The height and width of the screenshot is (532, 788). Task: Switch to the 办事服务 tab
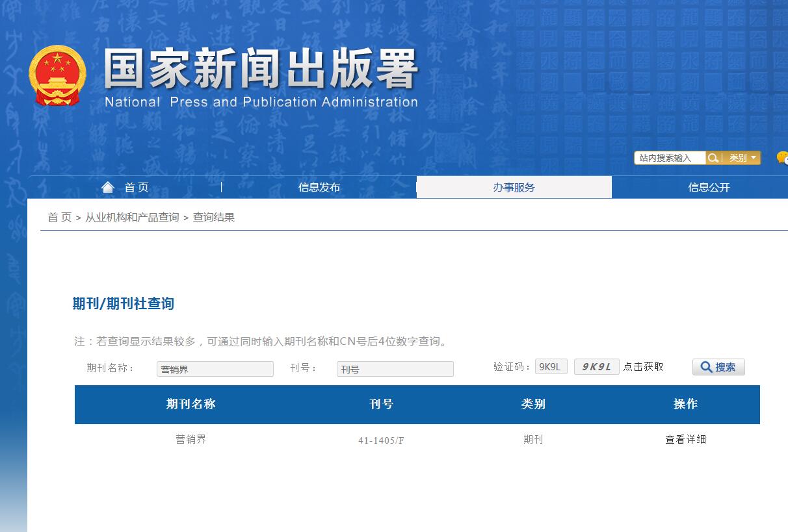click(514, 188)
